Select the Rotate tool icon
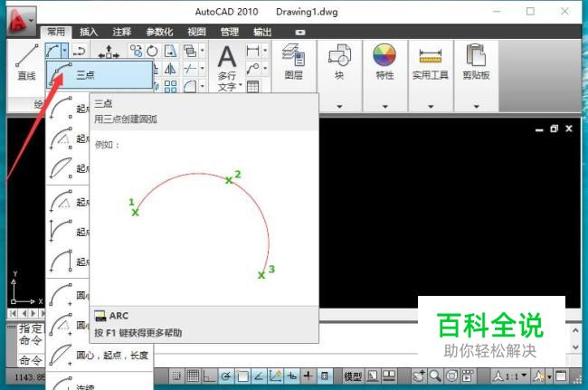Image resolution: width=588 pixels, height=390 pixels. 152,51
